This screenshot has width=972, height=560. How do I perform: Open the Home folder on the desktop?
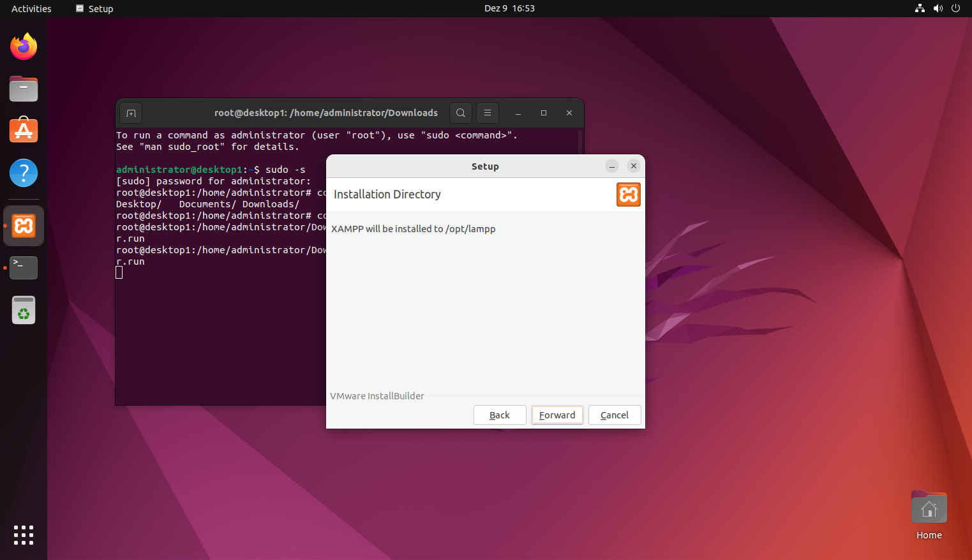[x=929, y=507]
